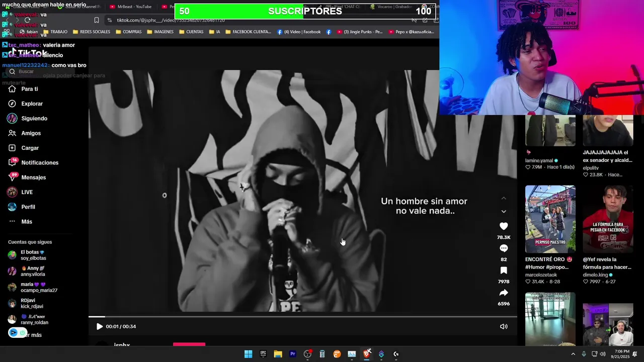
Task: Open the CUENTAS bookmarks folder
Action: pyautogui.click(x=191, y=32)
